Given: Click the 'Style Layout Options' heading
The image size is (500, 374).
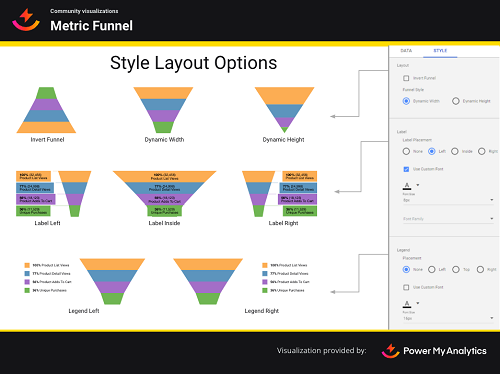Looking at the screenshot, I should click(194, 63).
